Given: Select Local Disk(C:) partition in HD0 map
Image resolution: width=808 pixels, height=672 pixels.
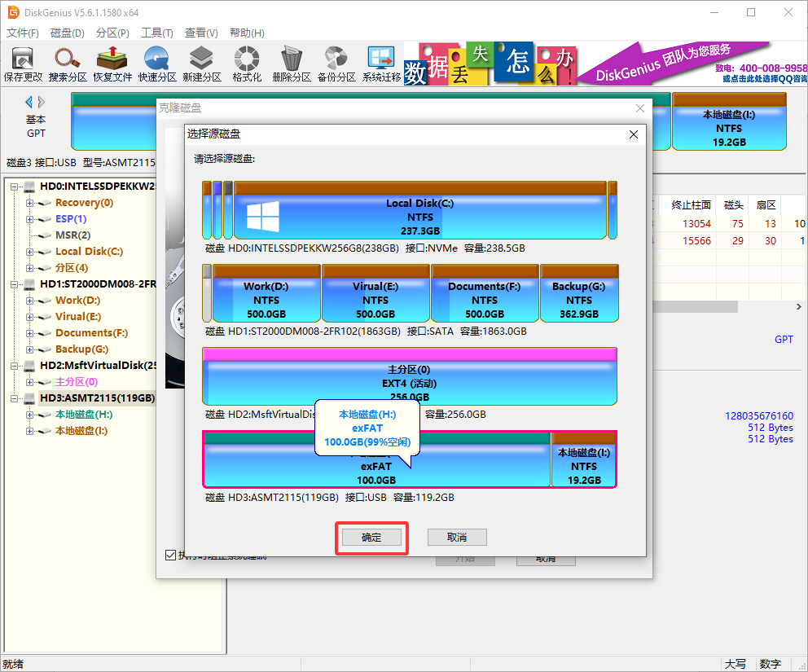Looking at the screenshot, I should tap(420, 210).
